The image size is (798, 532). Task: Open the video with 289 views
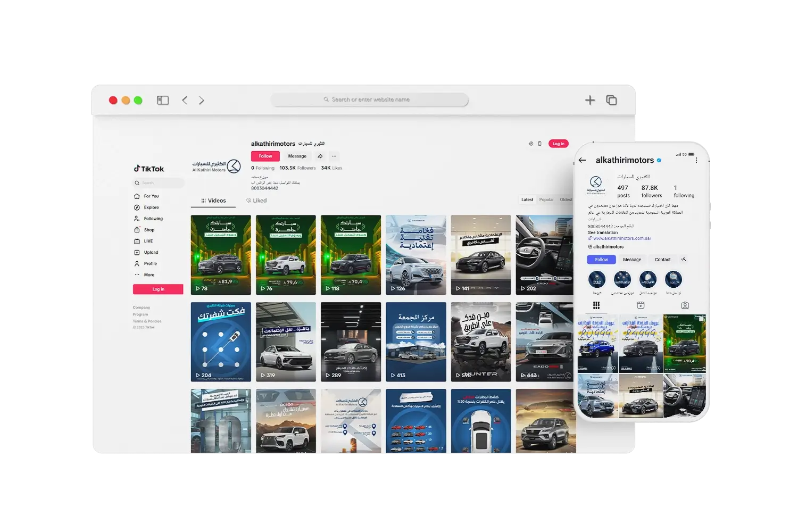coord(351,342)
